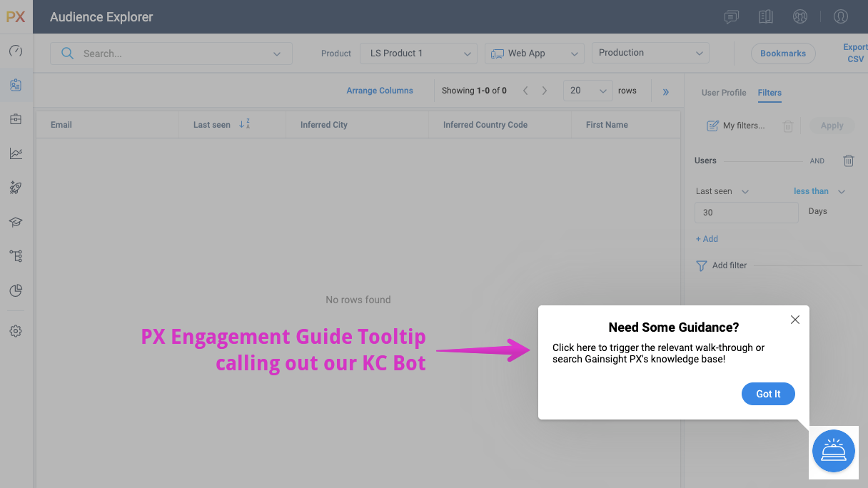Screen dimensions: 868x488
Task: Click the Last seen sort order icon
Action: tap(244, 124)
